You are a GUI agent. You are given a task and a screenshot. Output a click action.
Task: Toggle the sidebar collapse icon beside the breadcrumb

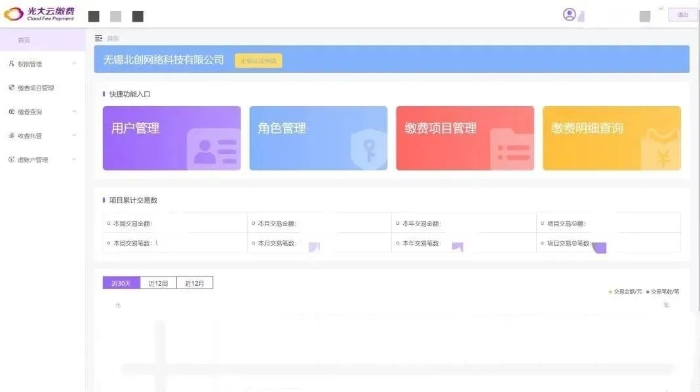[x=99, y=38]
